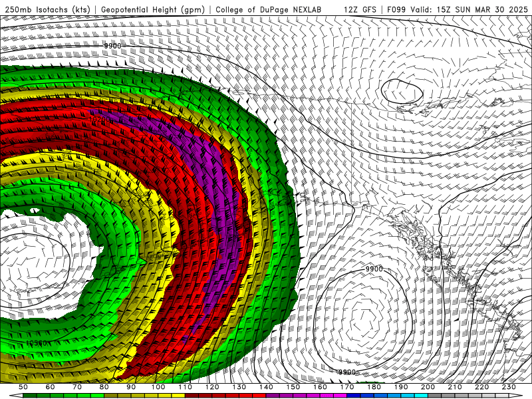This screenshot has height=399, width=532.
Task: Pick the dark purple swatch starting at 140
Action: click(x=273, y=396)
